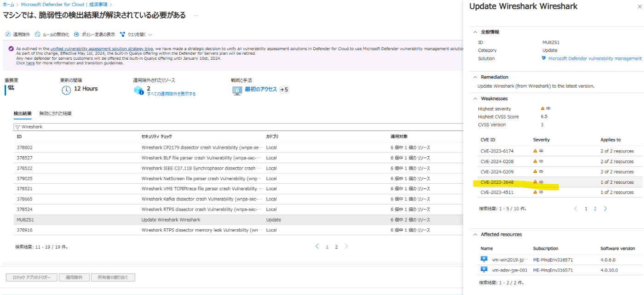Click the 'here' link in the banner

[x=30, y=63]
